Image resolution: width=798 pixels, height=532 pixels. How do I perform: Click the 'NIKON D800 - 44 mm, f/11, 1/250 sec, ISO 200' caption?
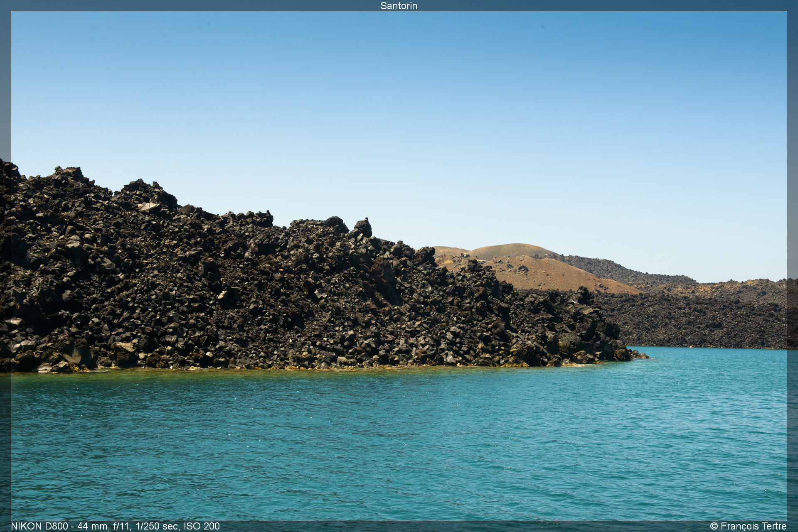115,526
